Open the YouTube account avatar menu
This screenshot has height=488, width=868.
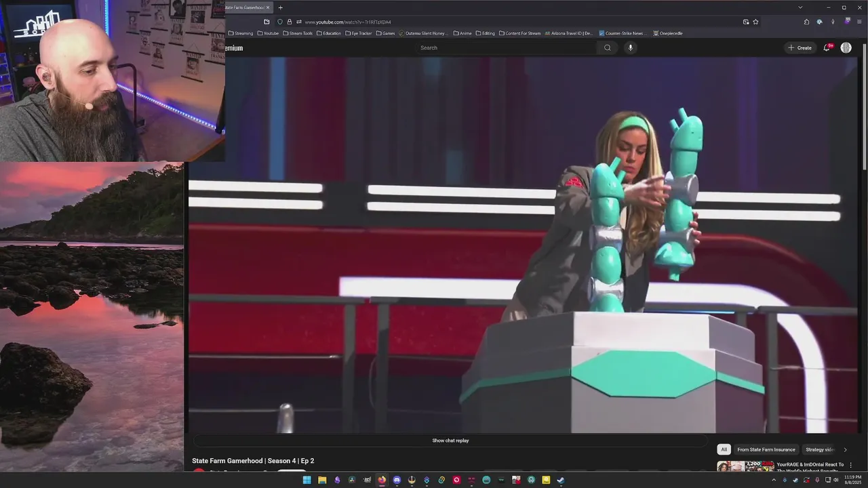point(846,47)
